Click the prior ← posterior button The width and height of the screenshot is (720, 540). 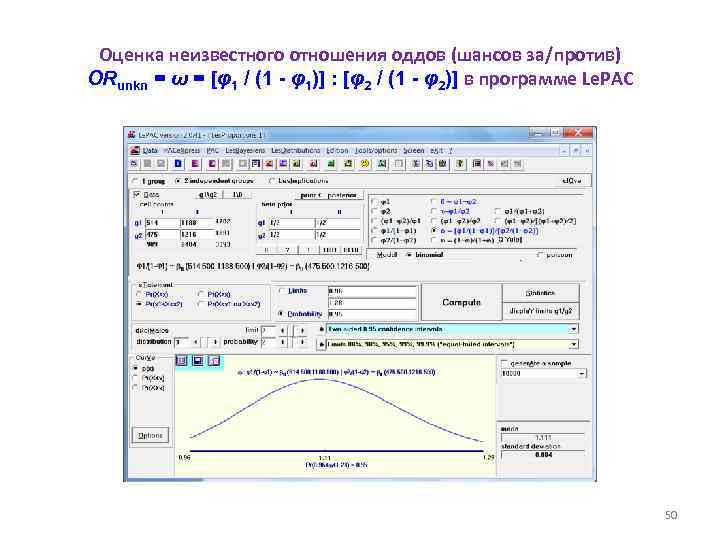[x=327, y=195]
